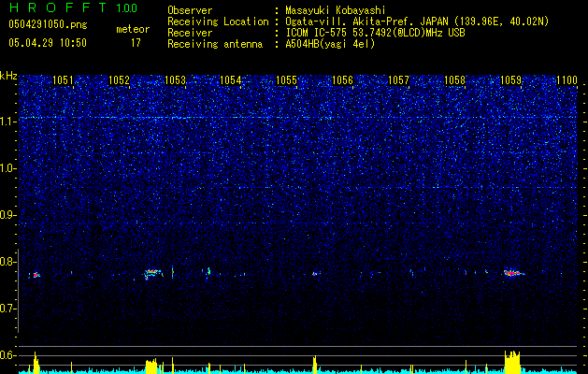Click the 0.9 kHz frequency label
Screen dimensions: 588x374
[x=8, y=215]
